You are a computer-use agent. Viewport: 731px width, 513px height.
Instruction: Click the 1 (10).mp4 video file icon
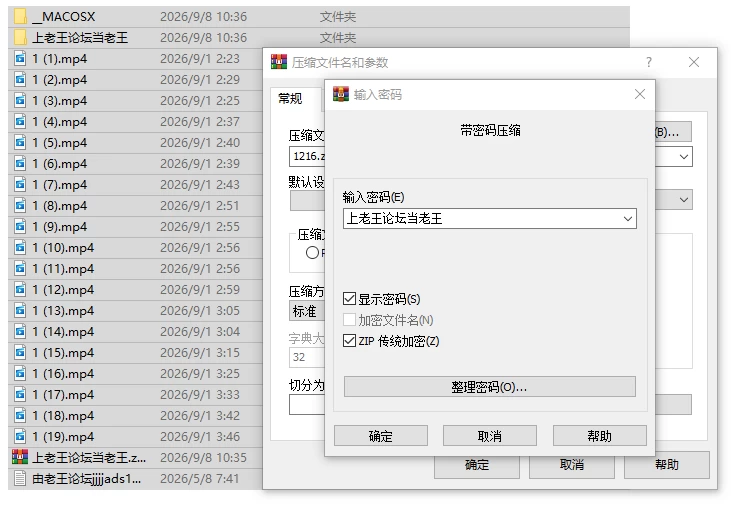[20, 248]
